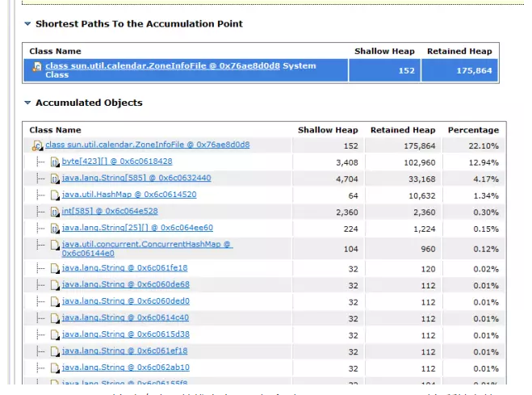532x395 pixels.
Task: Select retained heap value 33,168
Action: [421, 179]
